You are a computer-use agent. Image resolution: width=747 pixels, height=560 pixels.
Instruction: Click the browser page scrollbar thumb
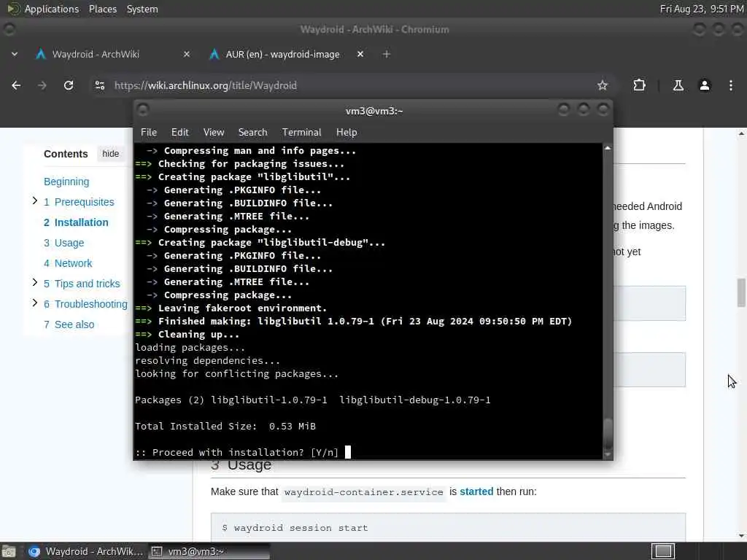pyautogui.click(x=741, y=293)
